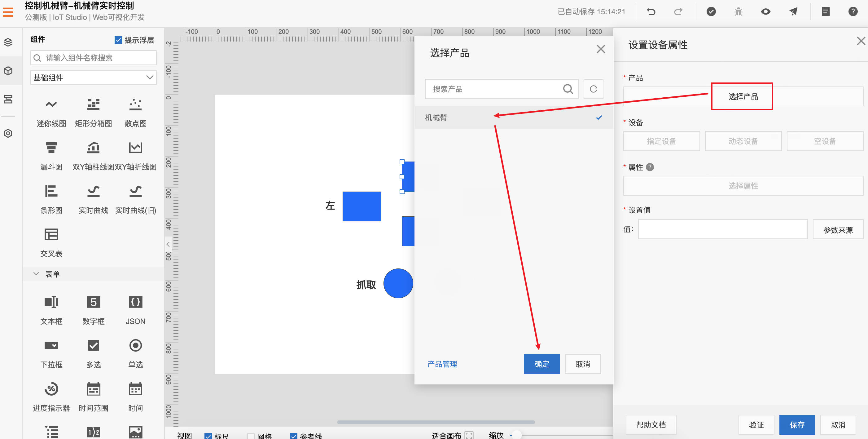Select the 下拉框 form component

pos(51,354)
